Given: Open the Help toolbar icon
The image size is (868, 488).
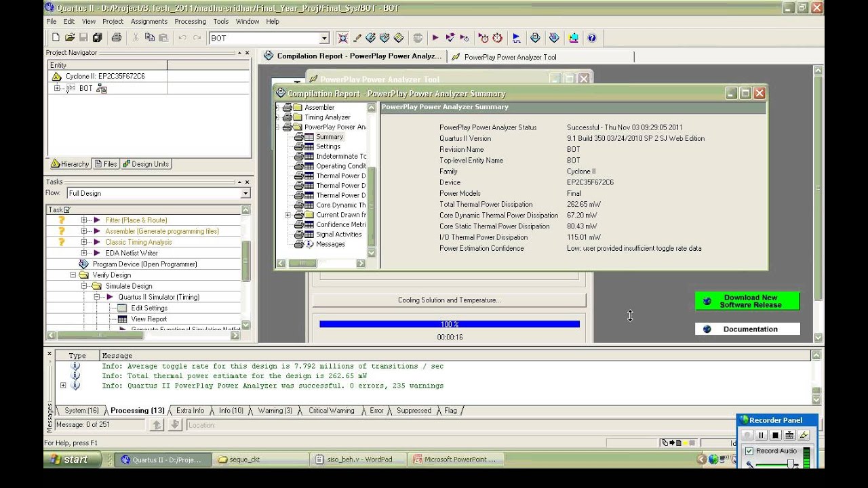Looking at the screenshot, I should tap(592, 38).
